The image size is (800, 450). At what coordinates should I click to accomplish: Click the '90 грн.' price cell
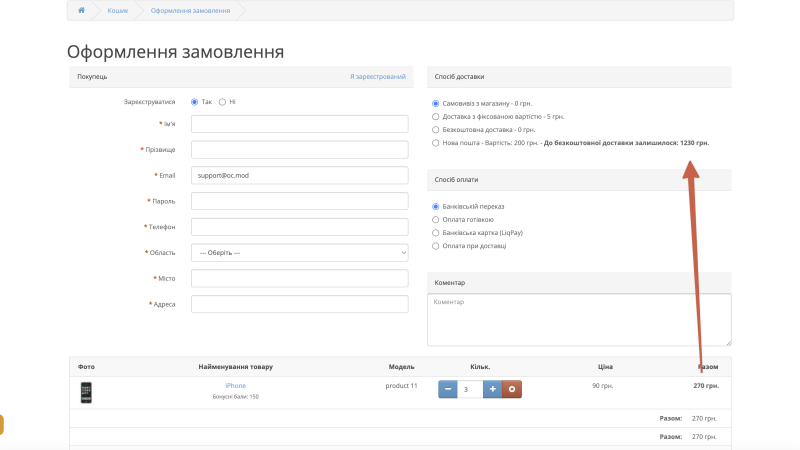coord(603,386)
